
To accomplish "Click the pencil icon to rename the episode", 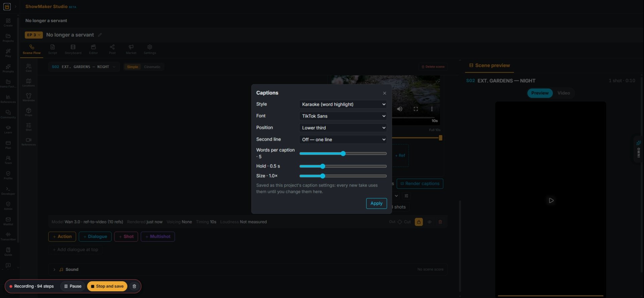I will pyautogui.click(x=100, y=35).
